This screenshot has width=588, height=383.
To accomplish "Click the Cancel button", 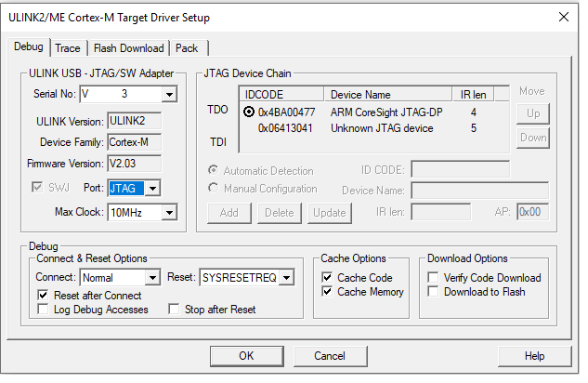I will 330,356.
